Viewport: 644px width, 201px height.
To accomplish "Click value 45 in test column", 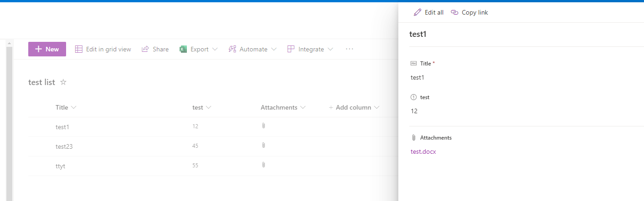I will (196, 146).
